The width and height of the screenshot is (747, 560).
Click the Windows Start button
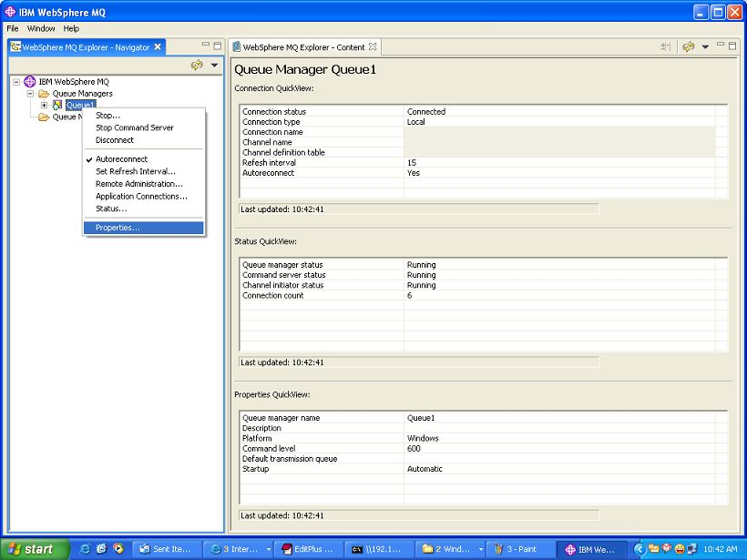coord(35,549)
